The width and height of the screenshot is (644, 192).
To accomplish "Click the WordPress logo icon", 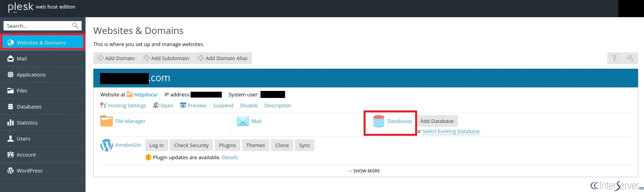I will tap(107, 145).
